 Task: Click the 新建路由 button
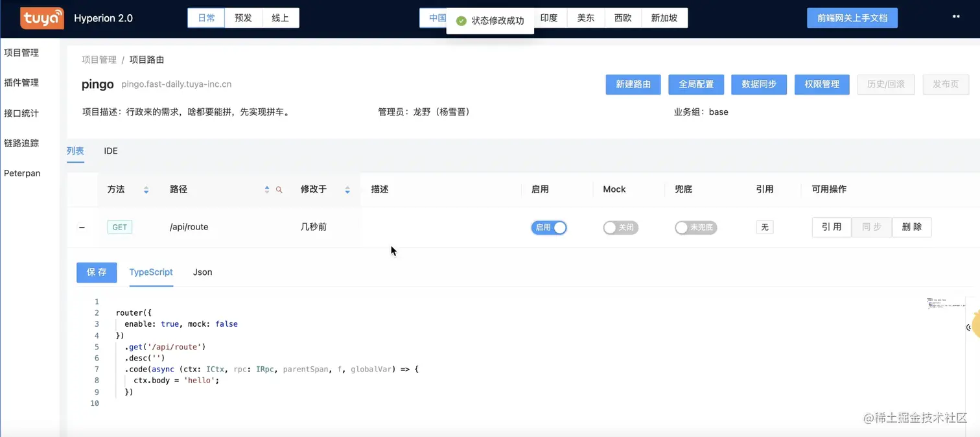coord(633,84)
